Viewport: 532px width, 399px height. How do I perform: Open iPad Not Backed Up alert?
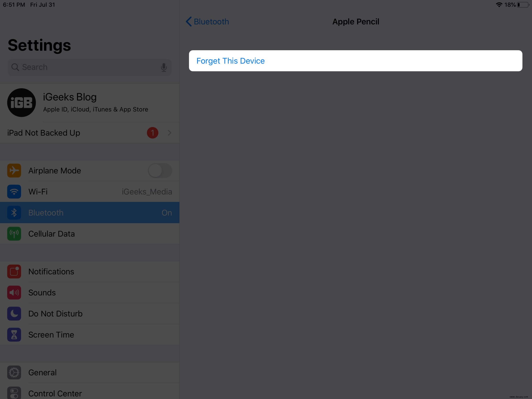(89, 133)
